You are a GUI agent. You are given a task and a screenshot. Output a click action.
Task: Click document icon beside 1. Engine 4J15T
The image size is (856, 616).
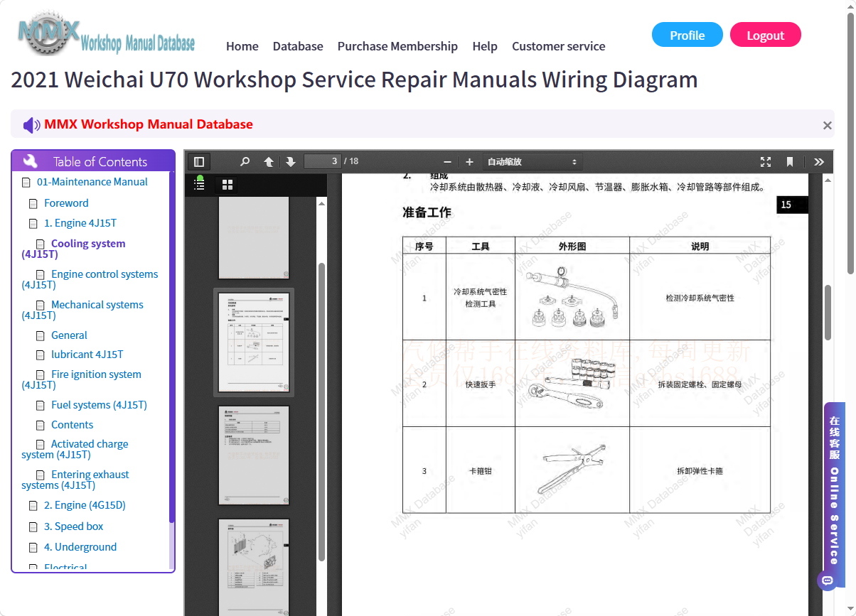coord(33,224)
